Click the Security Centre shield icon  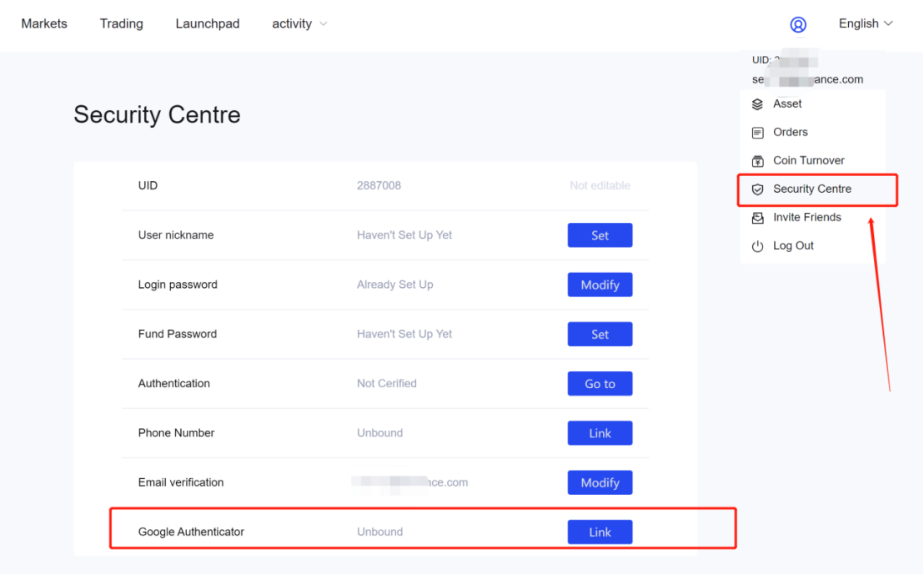[757, 189]
